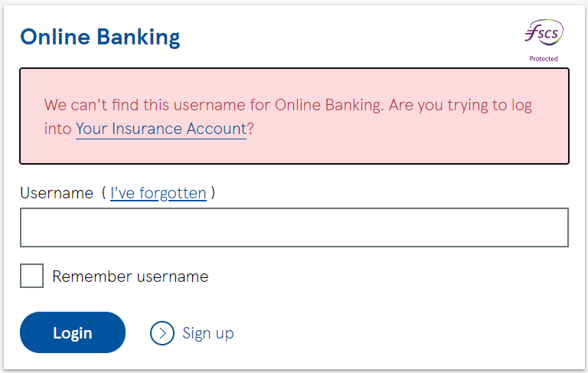588x373 pixels.
Task: Click the question mark after Insurance Account
Action: point(250,129)
